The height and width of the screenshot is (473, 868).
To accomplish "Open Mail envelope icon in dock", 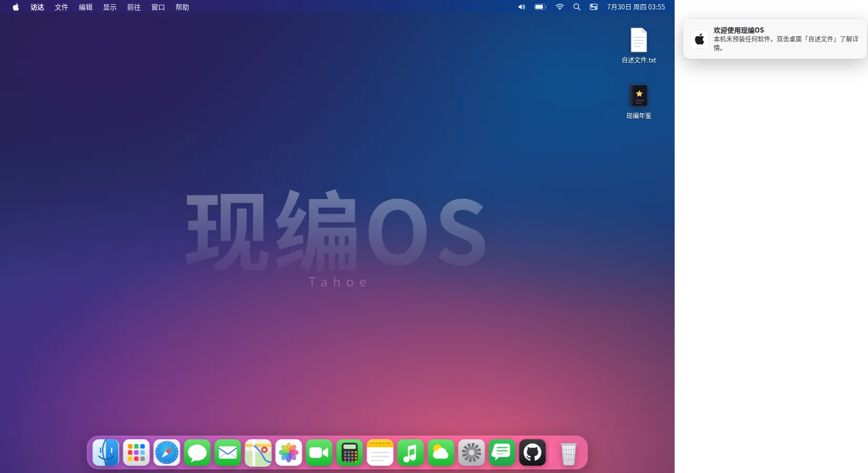I will click(x=228, y=453).
